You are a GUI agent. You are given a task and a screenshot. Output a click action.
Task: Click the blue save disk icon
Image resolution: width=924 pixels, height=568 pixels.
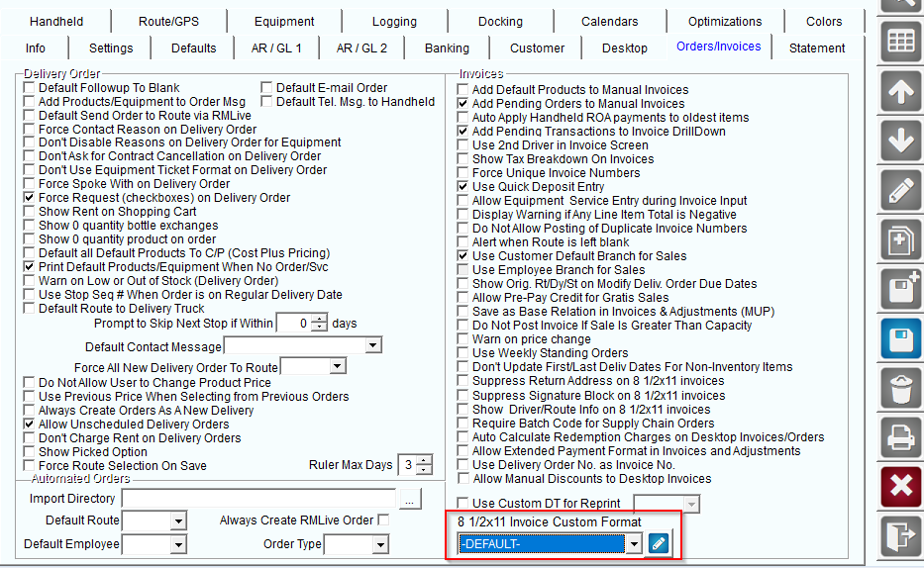pyautogui.click(x=901, y=339)
